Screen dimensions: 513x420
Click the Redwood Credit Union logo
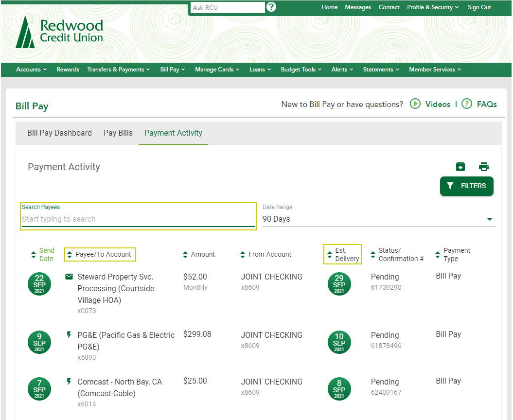click(x=59, y=33)
